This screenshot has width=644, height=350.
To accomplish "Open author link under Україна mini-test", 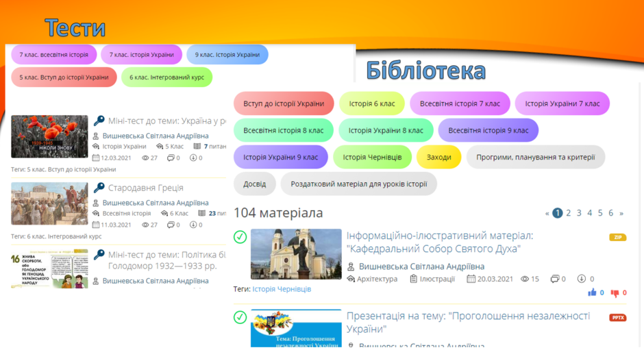I will click(x=156, y=136).
